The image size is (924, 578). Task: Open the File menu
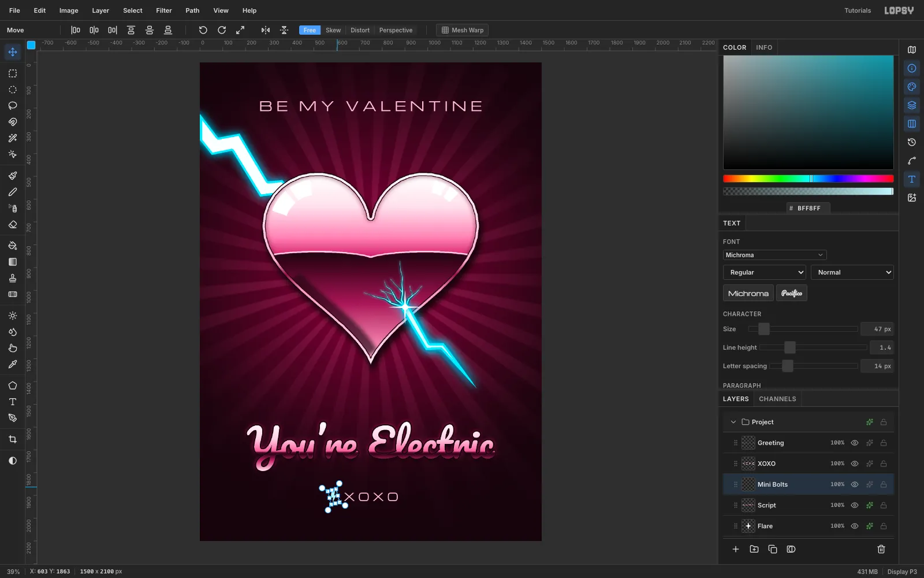(14, 10)
